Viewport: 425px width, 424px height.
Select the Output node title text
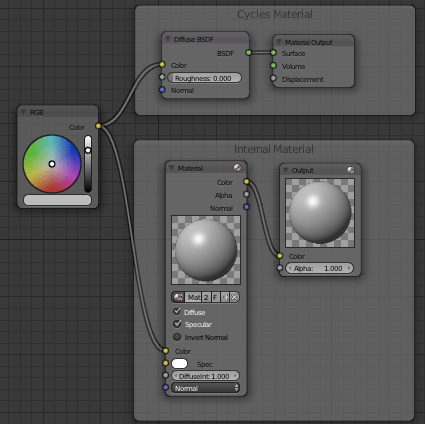[x=303, y=170]
